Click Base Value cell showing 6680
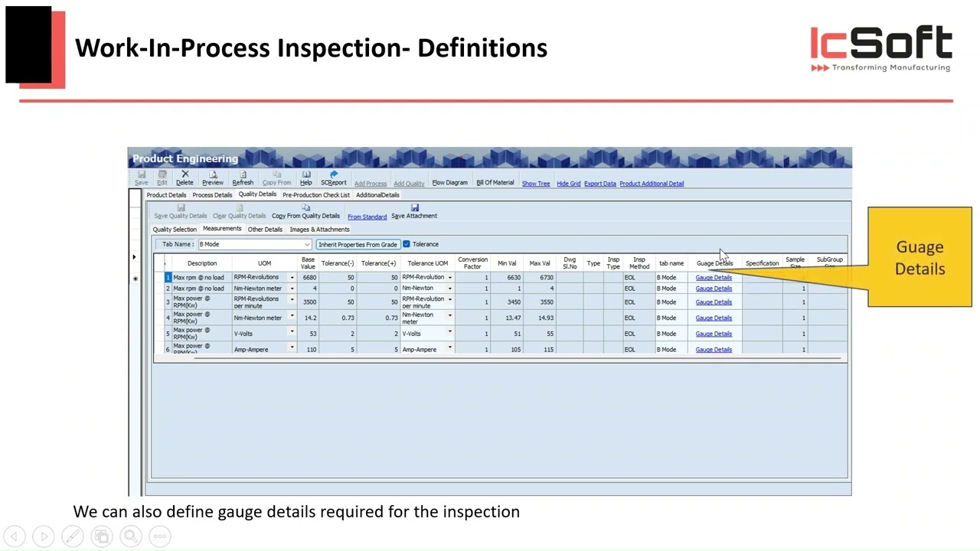Viewport: 980px width, 551px height. [x=308, y=278]
